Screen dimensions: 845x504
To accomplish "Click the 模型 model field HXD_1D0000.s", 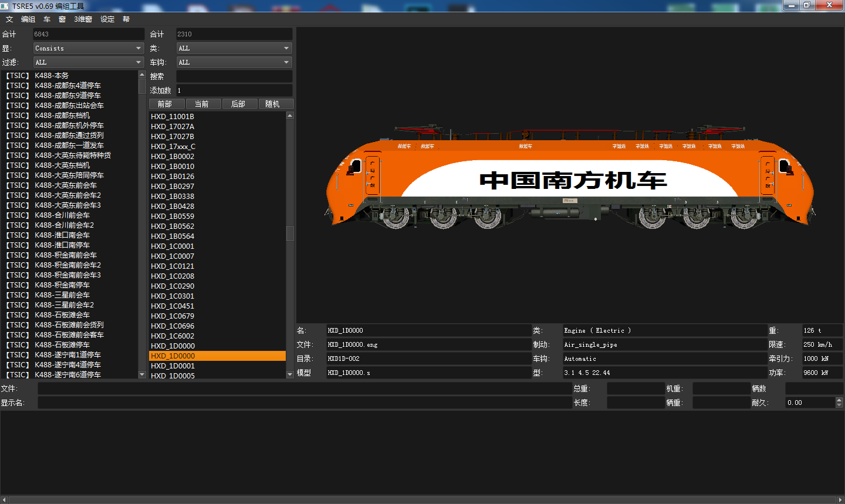I will [x=429, y=373].
